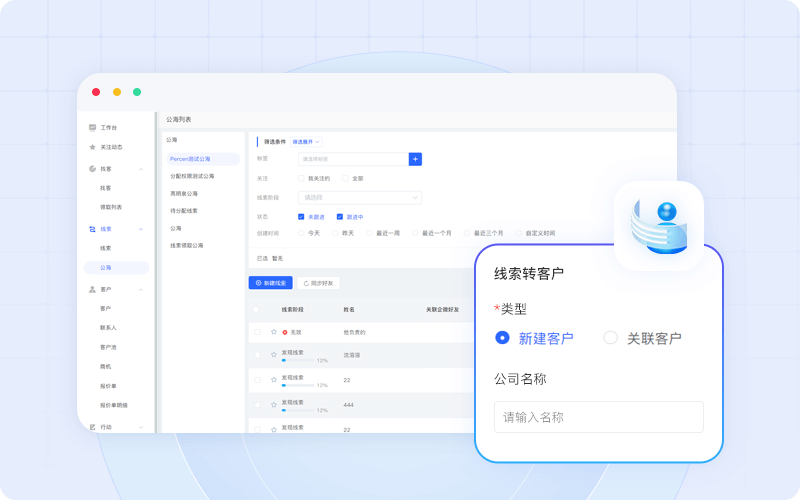The image size is (800, 500).
Task: Tick the 我关注的 checkbox
Action: click(301, 178)
